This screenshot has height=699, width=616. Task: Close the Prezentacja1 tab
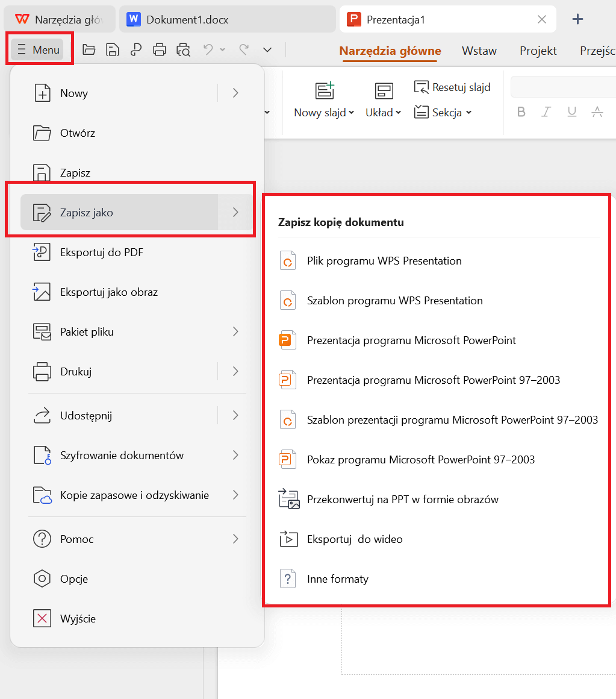point(541,19)
